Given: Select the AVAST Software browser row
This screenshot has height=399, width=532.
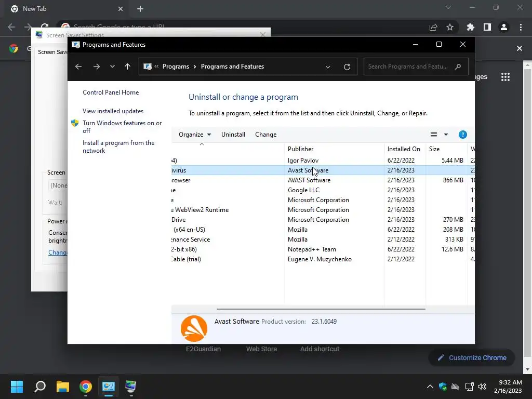Looking at the screenshot, I should point(323,180).
